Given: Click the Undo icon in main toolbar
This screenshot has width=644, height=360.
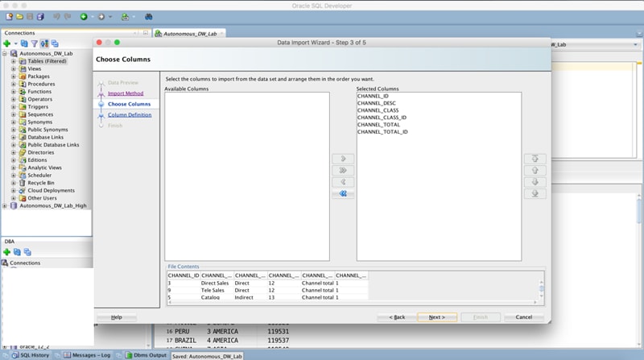Looking at the screenshot, I should coord(56,16).
